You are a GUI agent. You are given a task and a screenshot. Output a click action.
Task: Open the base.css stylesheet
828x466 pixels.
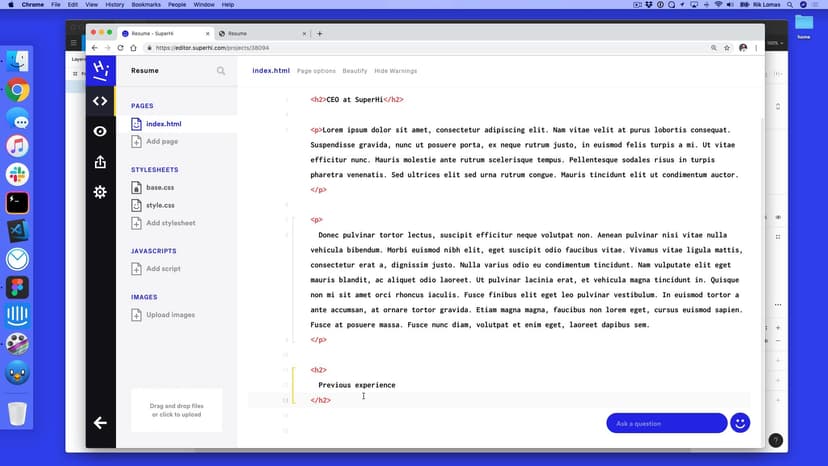click(x=159, y=187)
